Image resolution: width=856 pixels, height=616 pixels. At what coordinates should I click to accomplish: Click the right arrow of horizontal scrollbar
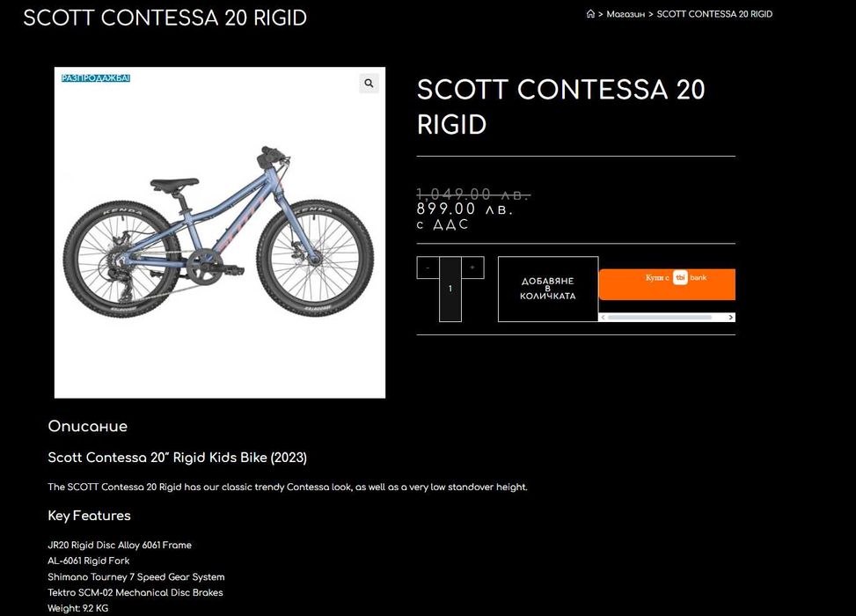[731, 317]
